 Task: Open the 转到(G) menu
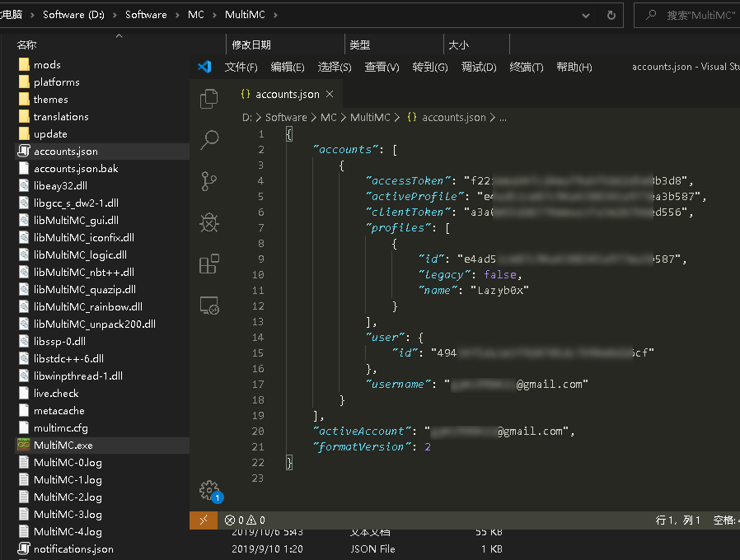tap(430, 67)
